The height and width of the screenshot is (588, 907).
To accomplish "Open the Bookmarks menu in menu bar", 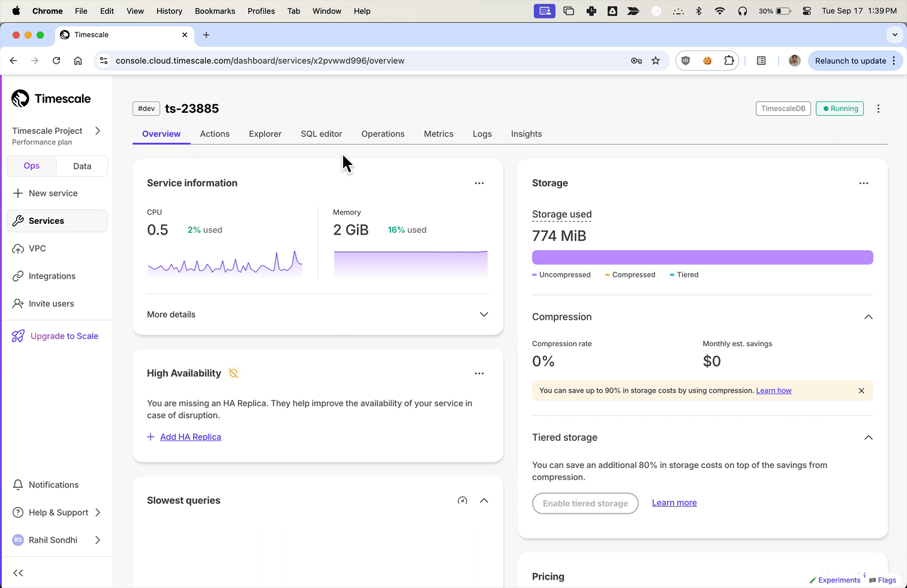I will click(215, 11).
